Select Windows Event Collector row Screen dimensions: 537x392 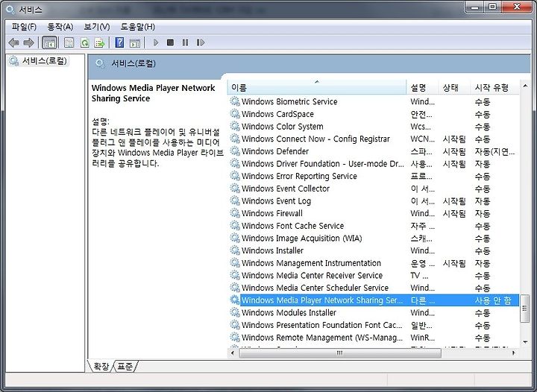(x=374, y=189)
